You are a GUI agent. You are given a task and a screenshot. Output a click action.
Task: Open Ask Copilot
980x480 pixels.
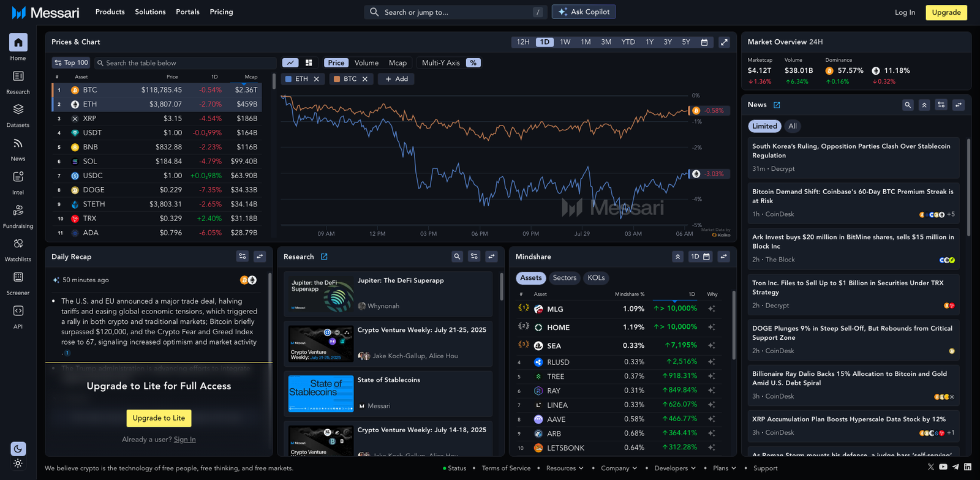[584, 12]
